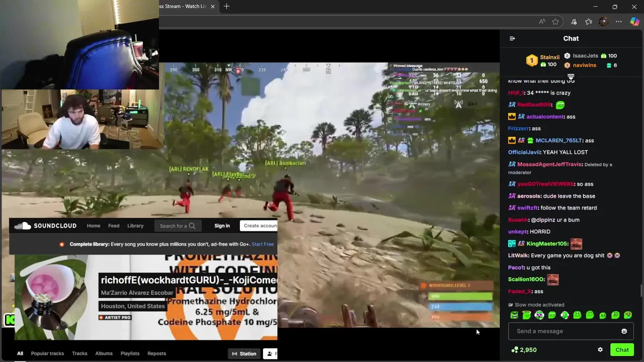Screen dimensions: 644x362
Task: Insert the angry green face emote
Action: [514, 315]
